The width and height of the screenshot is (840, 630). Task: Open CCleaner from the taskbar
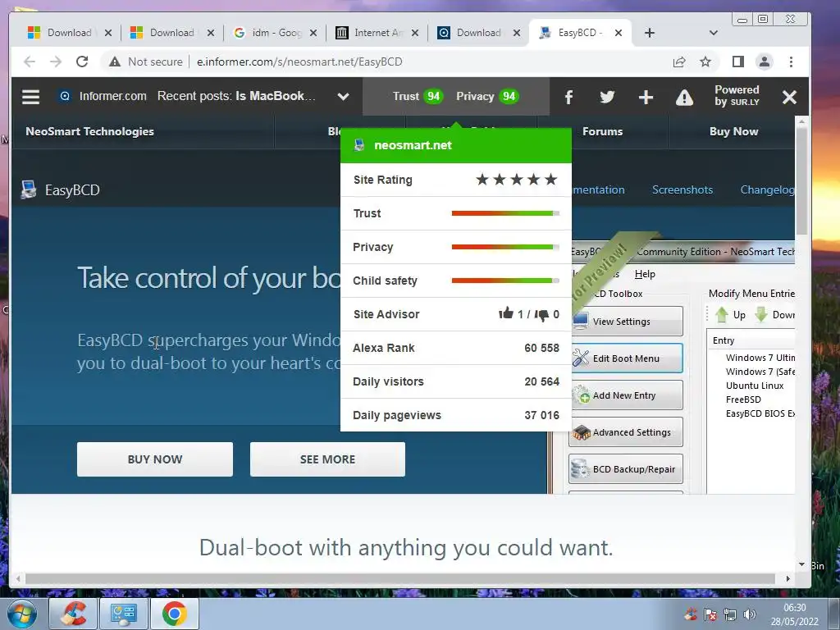73,614
